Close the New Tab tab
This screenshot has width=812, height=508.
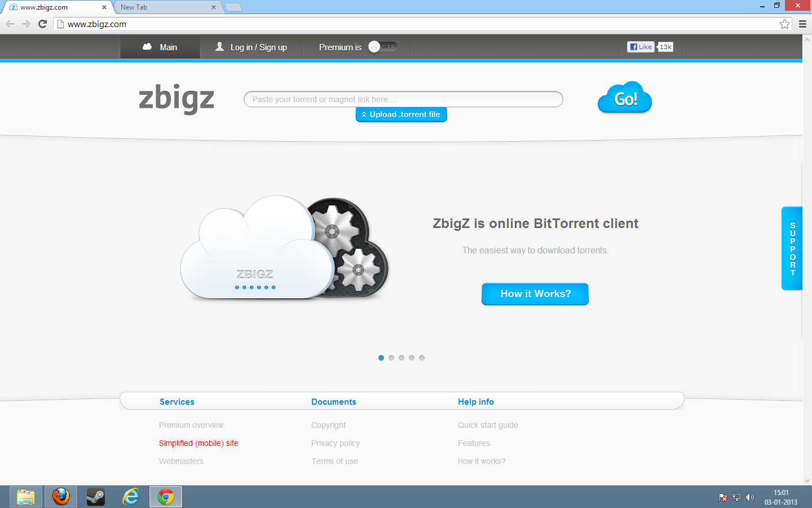tap(213, 7)
